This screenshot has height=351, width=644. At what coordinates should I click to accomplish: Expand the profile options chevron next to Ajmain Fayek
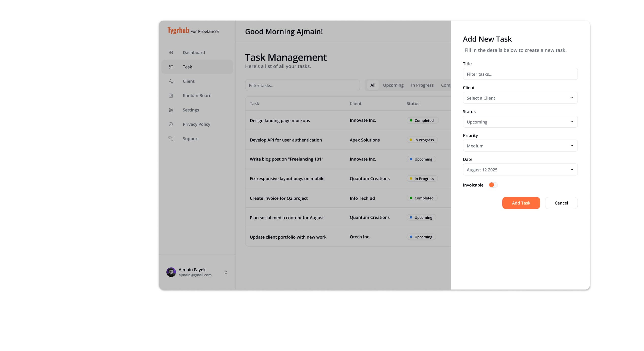click(x=226, y=272)
